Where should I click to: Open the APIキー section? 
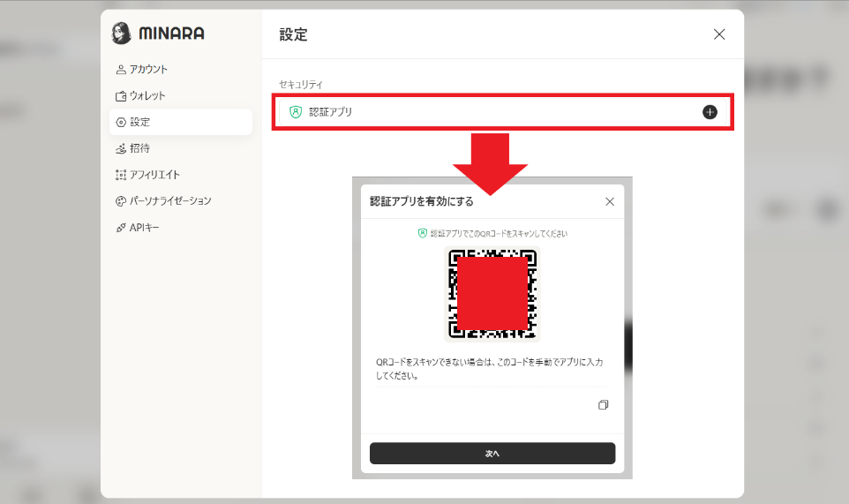138,228
